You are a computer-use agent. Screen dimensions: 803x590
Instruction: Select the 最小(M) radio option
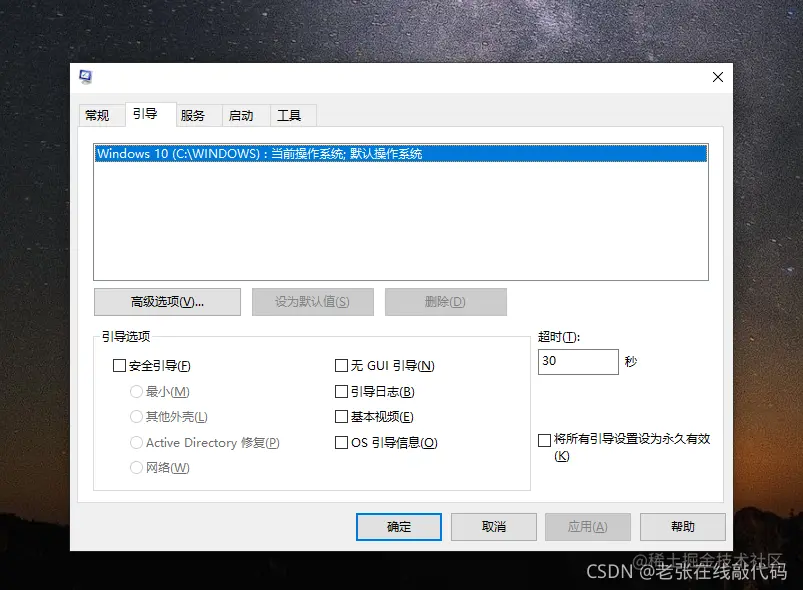136,391
